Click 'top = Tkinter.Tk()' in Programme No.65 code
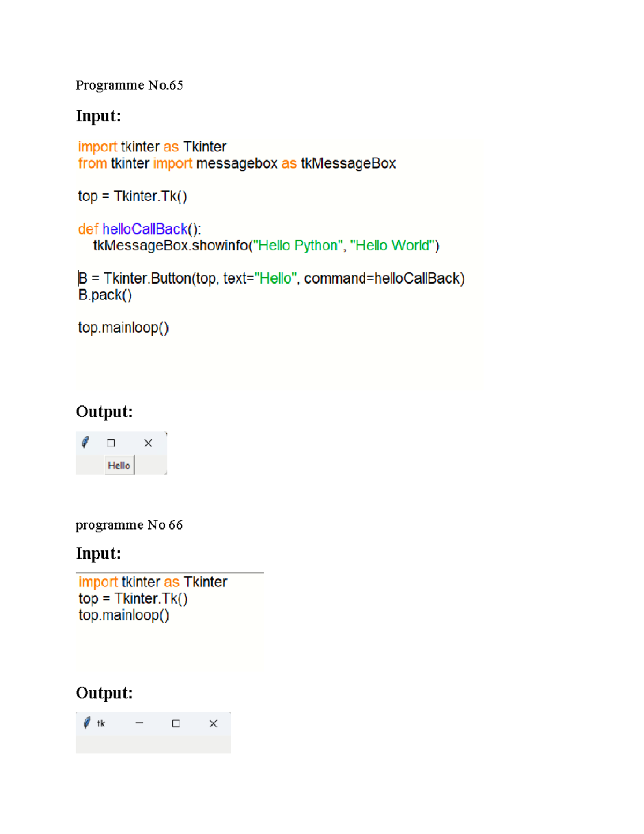Viewport: 644px width, 834px height. coord(133,196)
